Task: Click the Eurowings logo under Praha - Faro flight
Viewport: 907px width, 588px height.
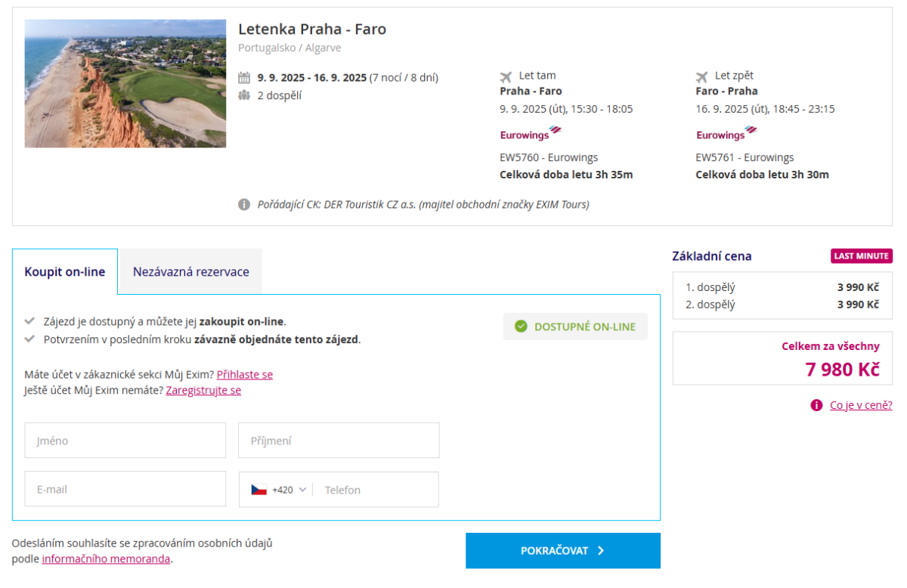Action: coord(531,134)
